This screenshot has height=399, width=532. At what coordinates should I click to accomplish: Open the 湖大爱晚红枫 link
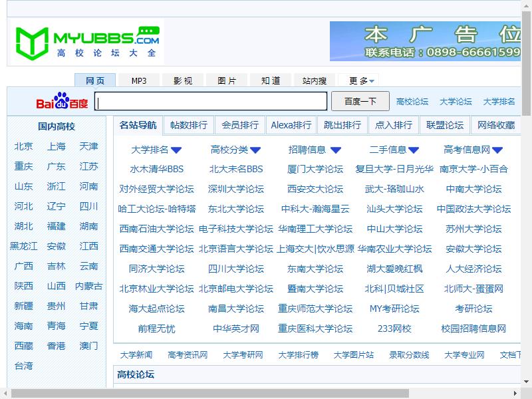tap(394, 269)
